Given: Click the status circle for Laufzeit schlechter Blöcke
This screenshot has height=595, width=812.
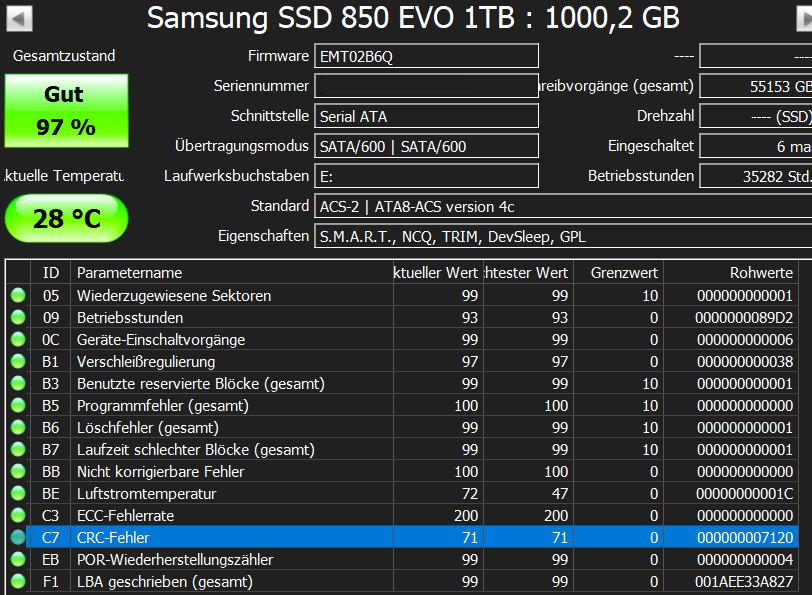Looking at the screenshot, I should tap(18, 449).
